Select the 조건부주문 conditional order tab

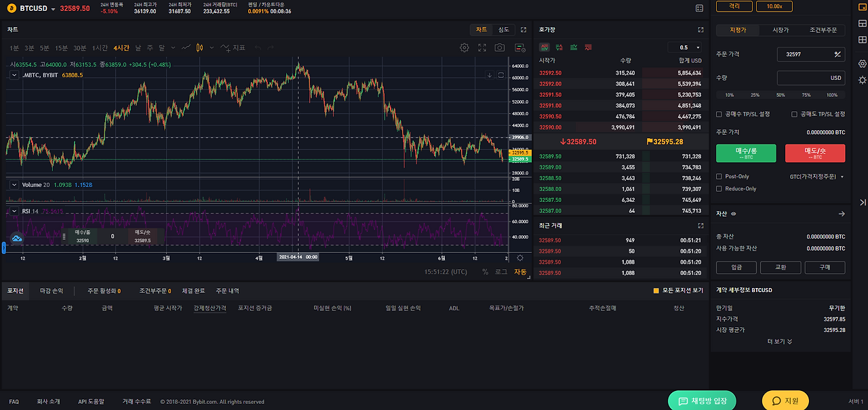click(823, 30)
